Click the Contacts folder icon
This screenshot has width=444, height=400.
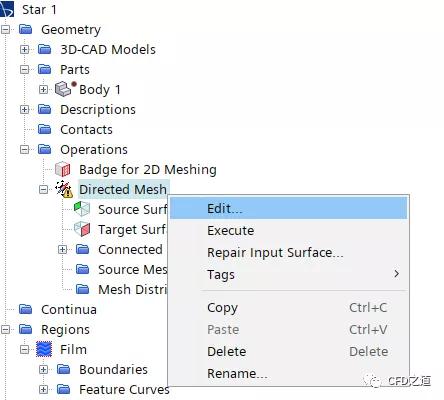click(x=44, y=129)
